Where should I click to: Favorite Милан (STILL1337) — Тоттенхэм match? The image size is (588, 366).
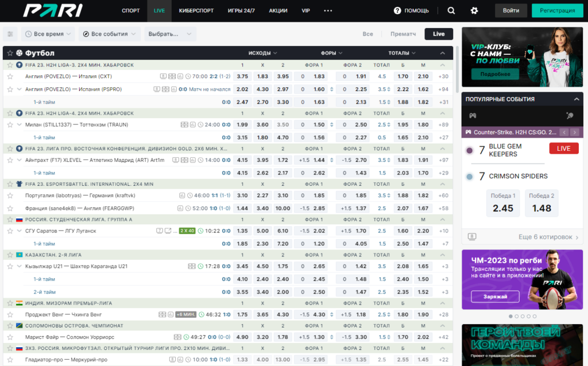click(x=10, y=124)
